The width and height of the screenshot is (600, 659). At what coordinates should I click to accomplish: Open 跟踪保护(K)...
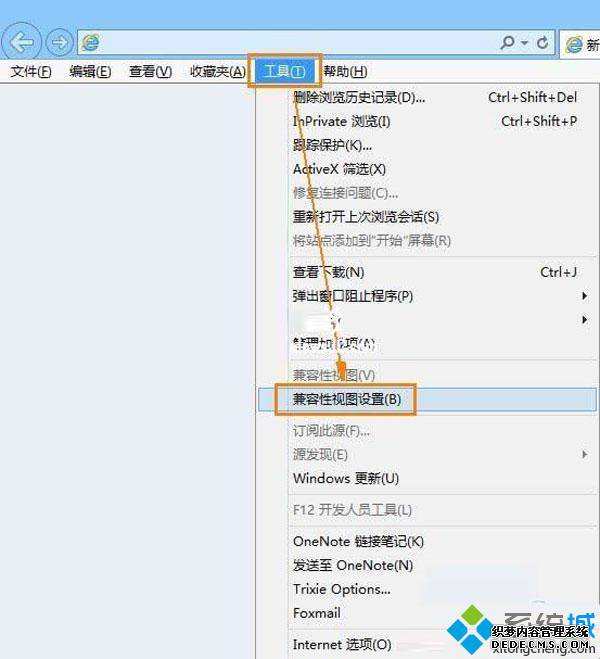427,145
